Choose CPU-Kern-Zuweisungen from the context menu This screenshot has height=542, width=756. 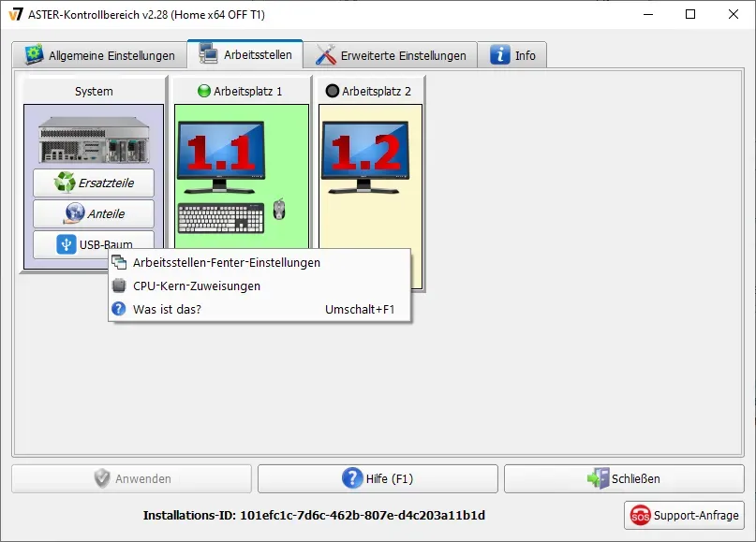(x=197, y=286)
